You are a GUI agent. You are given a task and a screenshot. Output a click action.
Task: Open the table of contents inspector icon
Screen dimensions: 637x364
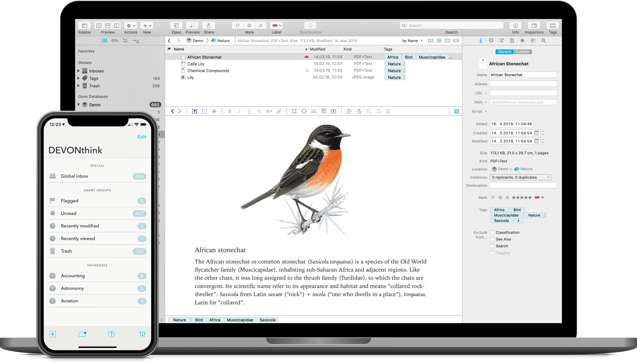[x=501, y=41]
